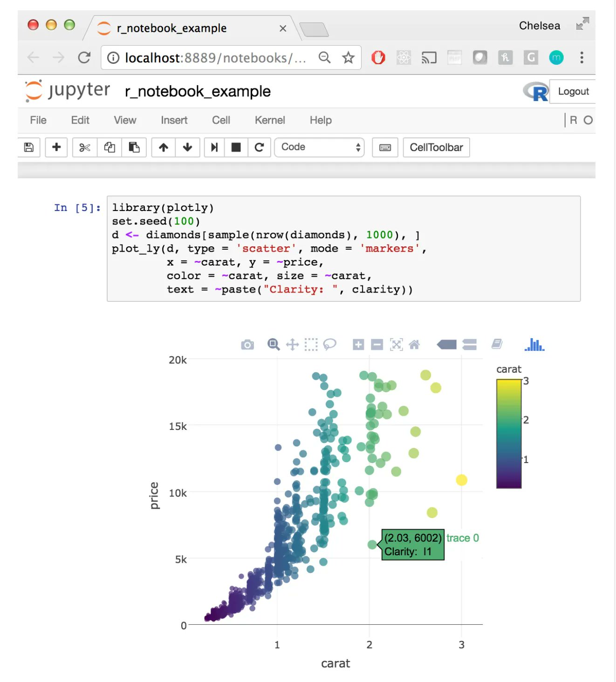The height and width of the screenshot is (682, 616).
Task: Click the Cast extension icon
Action: coord(429,58)
